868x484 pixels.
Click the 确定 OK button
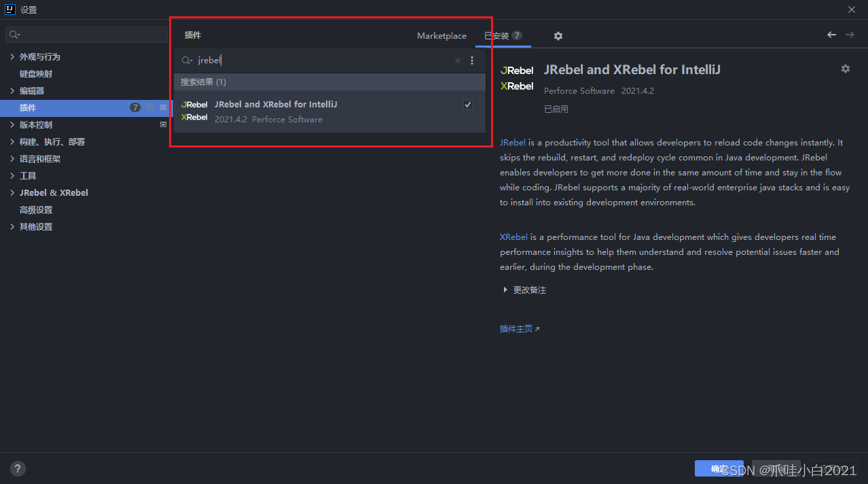[x=719, y=469]
